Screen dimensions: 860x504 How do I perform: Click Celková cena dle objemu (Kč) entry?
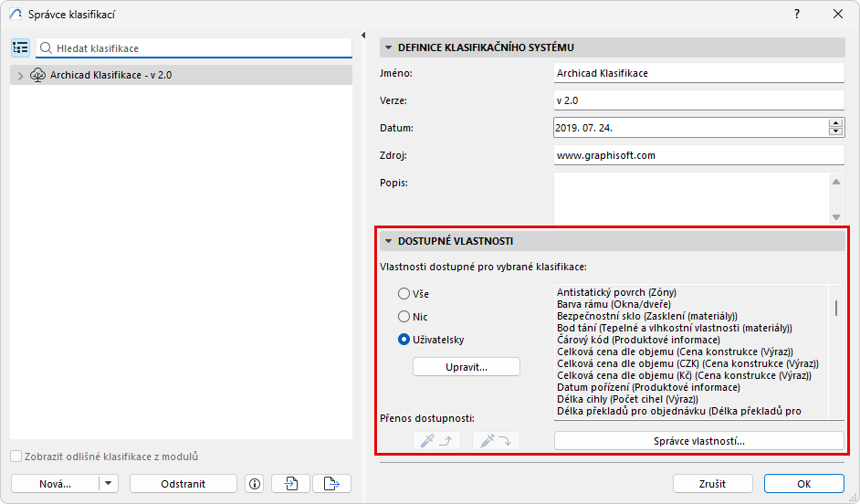(684, 375)
